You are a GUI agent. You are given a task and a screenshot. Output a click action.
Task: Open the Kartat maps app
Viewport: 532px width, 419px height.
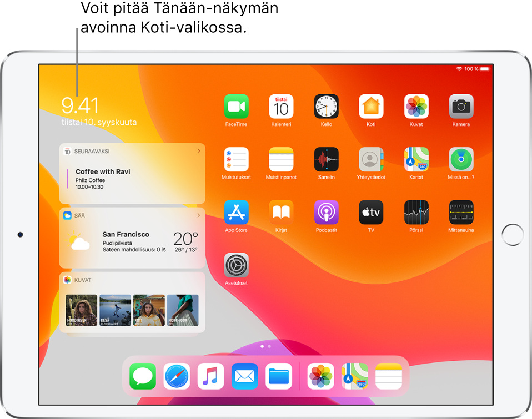[x=416, y=159]
